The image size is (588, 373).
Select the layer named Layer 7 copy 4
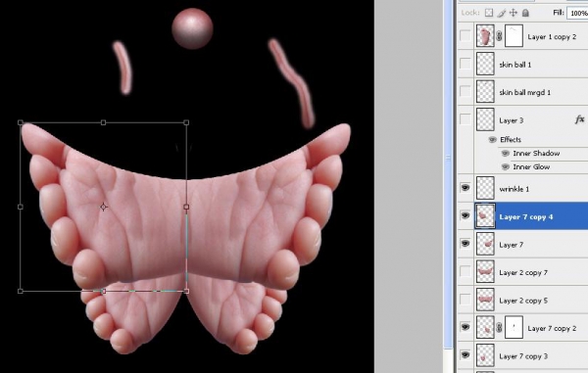[x=525, y=216]
